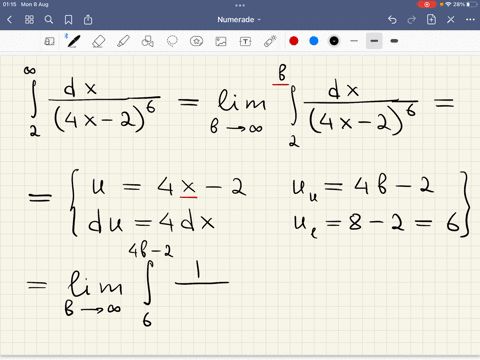Select the Lasso tool

172,41
